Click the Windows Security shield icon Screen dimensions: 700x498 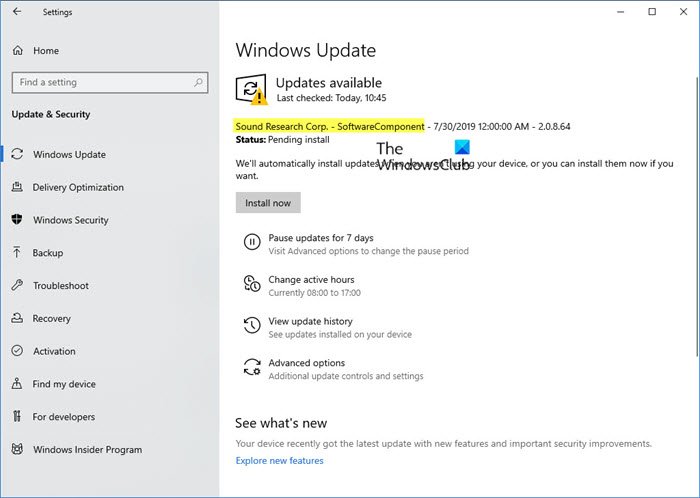pyautogui.click(x=17, y=219)
